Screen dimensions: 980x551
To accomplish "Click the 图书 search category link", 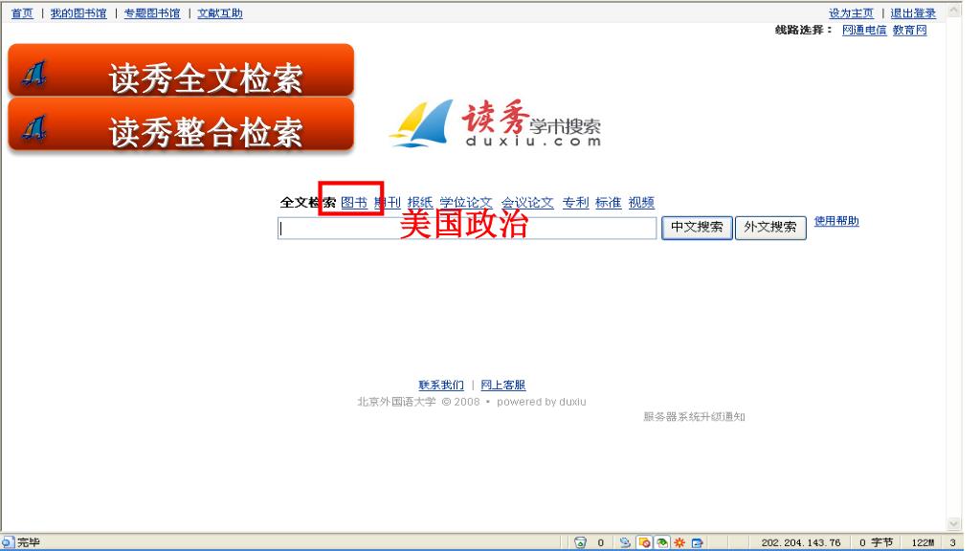I will [354, 203].
